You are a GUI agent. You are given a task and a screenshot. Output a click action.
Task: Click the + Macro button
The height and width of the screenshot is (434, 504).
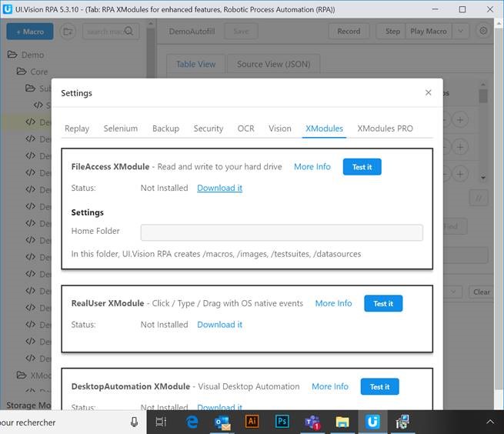click(x=30, y=32)
